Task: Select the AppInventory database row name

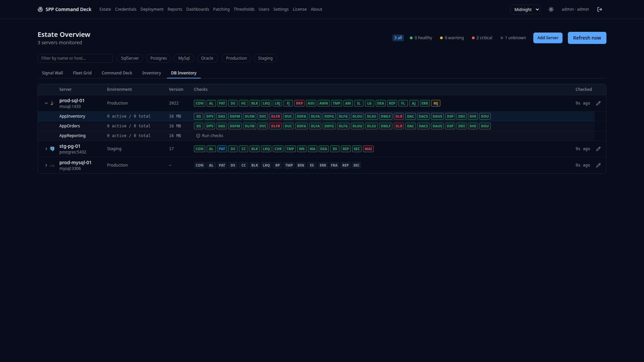Action: (x=72, y=116)
